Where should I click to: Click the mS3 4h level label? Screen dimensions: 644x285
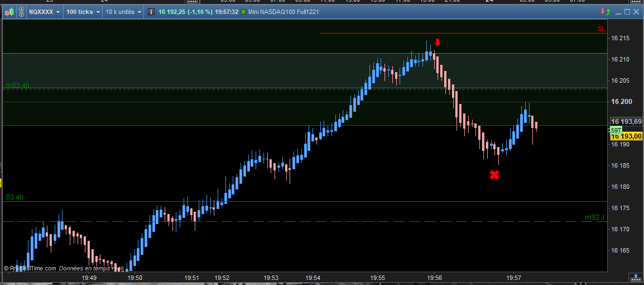point(18,85)
